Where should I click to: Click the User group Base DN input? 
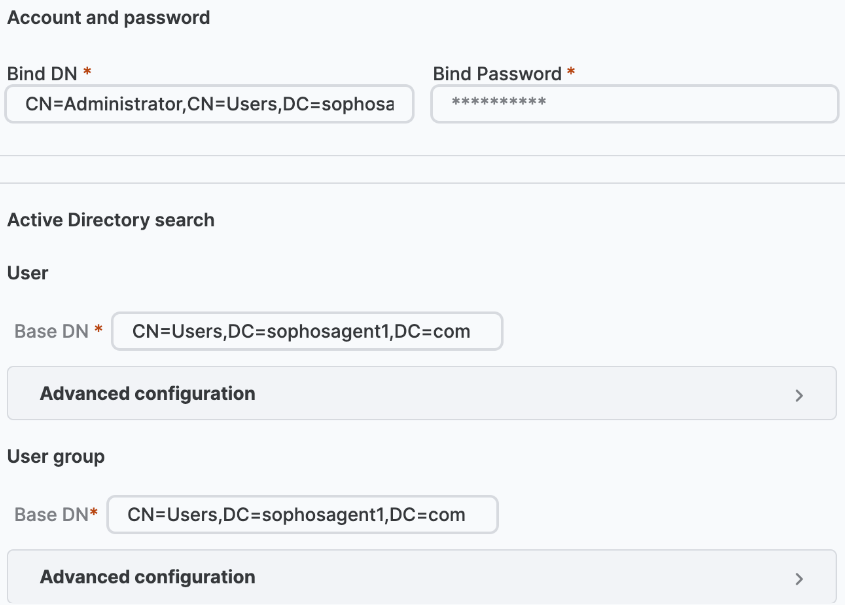click(304, 514)
